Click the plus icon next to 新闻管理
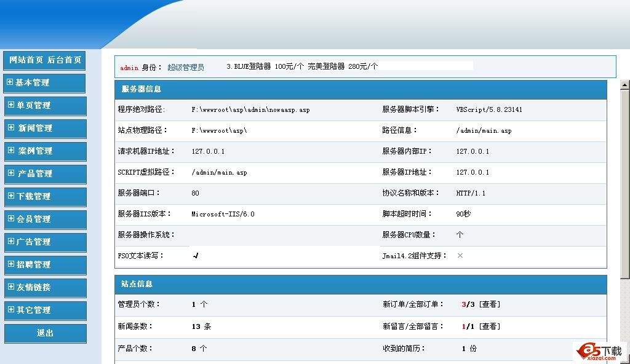 11,128
